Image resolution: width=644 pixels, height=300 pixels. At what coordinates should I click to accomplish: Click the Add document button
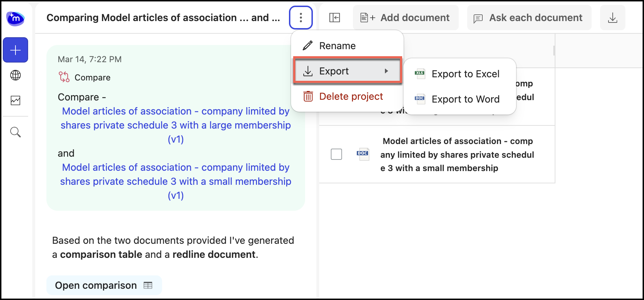tap(406, 18)
